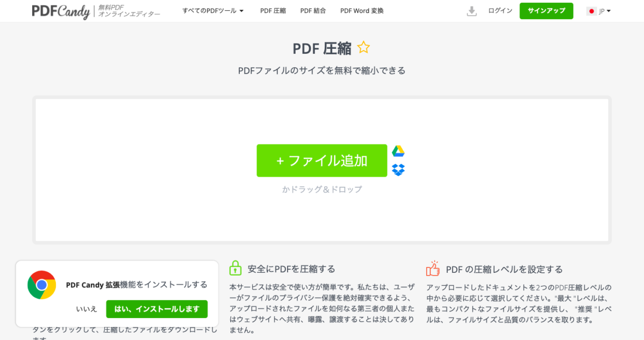Click the 安全にPDFを圧縮する heading
Screen dimensions: 644x340
[x=291, y=269]
